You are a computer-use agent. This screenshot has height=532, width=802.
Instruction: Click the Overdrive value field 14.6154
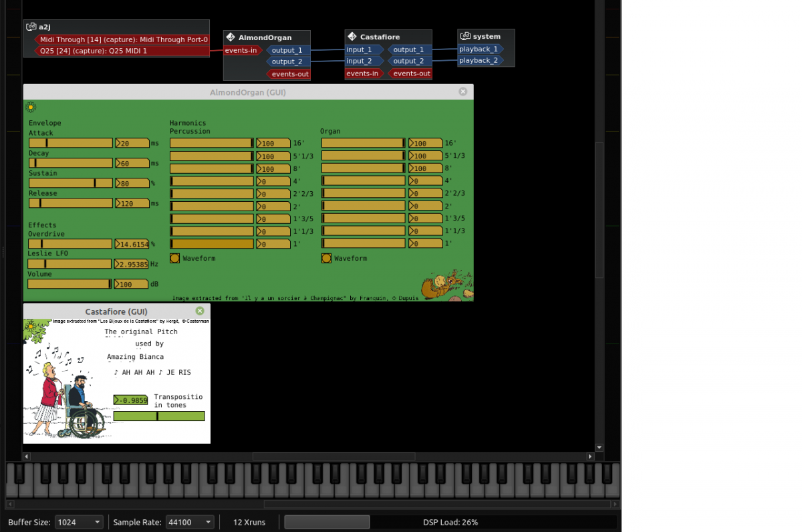132,244
